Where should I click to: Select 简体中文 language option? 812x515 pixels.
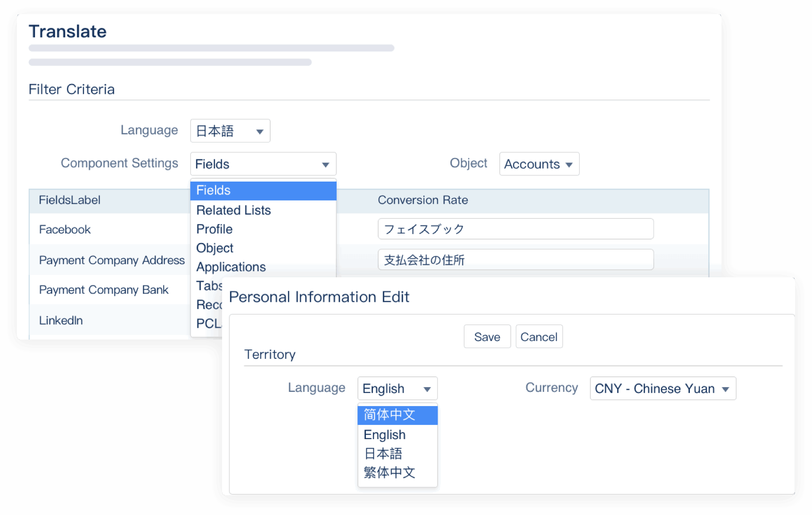[397, 415]
